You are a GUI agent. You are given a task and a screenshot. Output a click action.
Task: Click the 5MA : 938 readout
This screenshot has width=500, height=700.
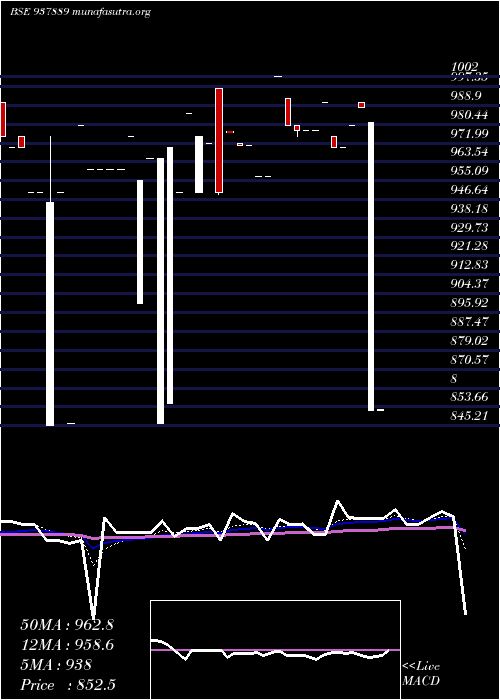tap(56, 665)
